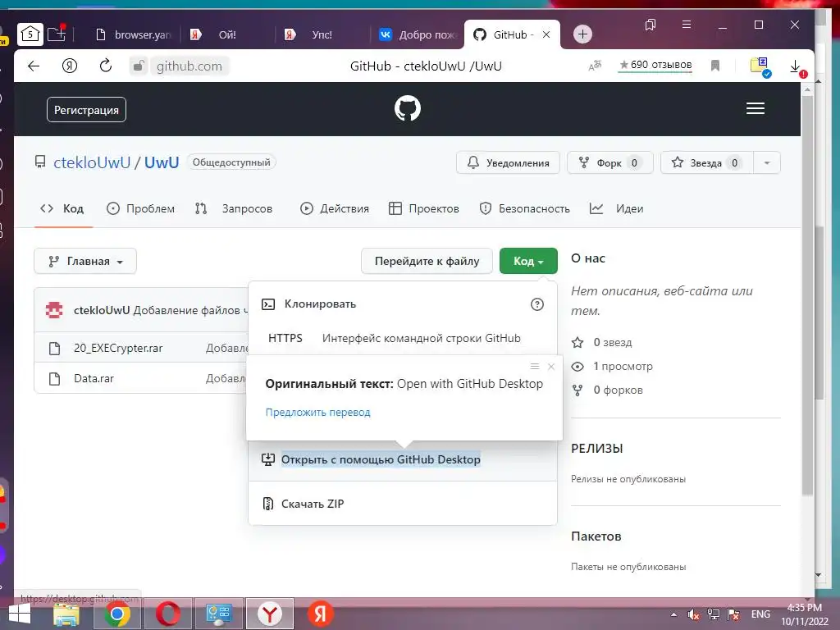840x630 pixels.
Task: Select Интерфейс командной строки GitHub tab
Action: click(x=421, y=339)
